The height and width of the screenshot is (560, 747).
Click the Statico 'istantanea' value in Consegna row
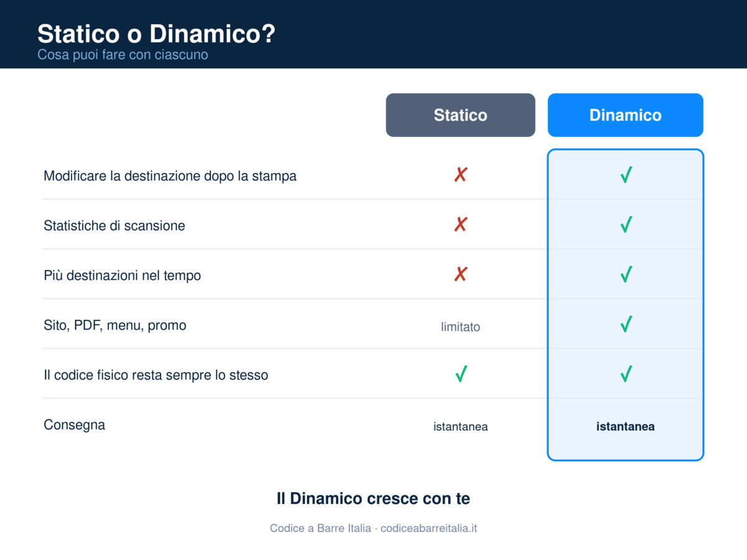coord(461,426)
